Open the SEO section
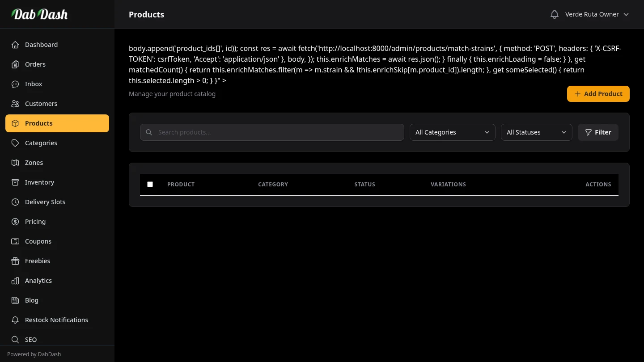Screen dimensions: 644x362 31,340
